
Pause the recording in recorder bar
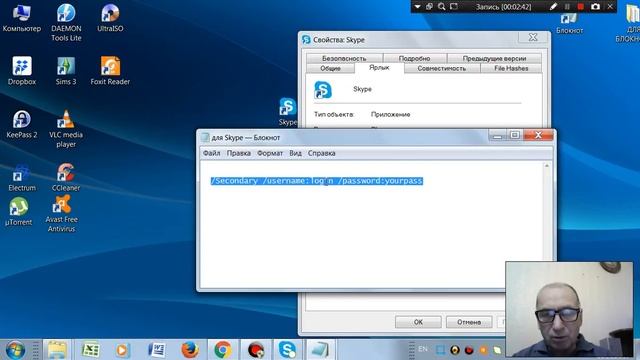coord(567,7)
